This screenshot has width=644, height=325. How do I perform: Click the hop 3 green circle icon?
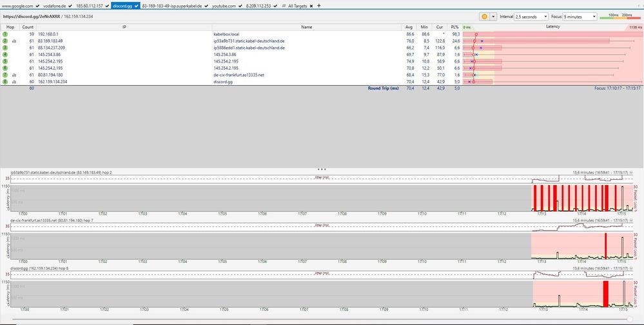(5, 48)
